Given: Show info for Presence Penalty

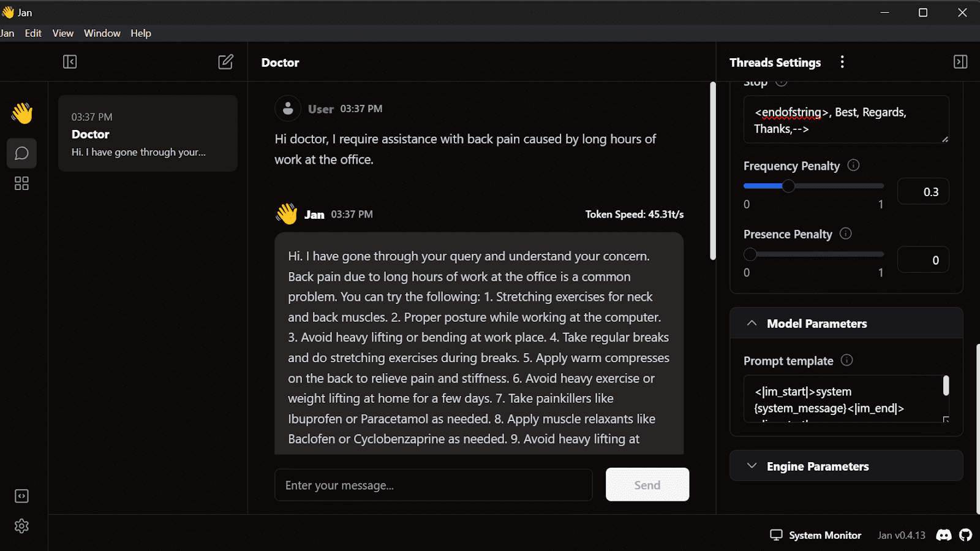Looking at the screenshot, I should [x=846, y=234].
